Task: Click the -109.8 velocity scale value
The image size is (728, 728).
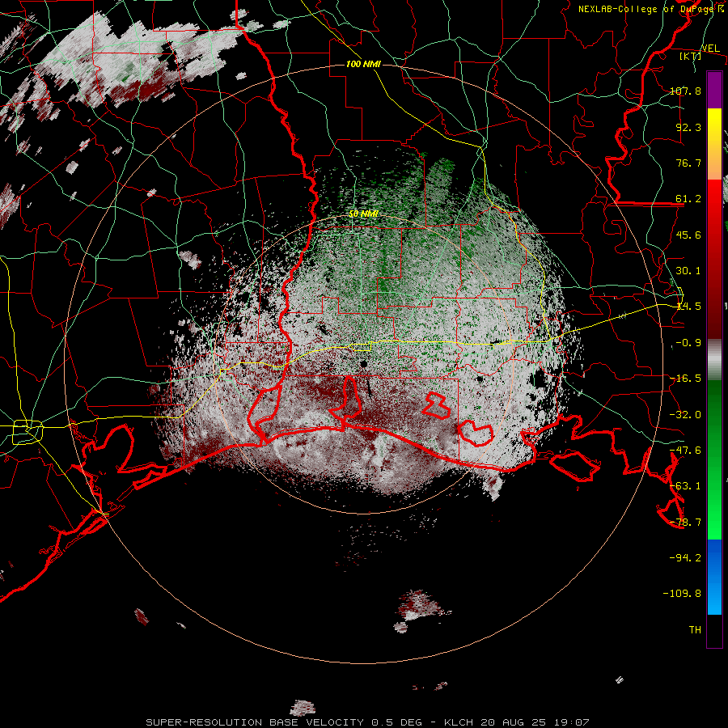Action: pyautogui.click(x=682, y=594)
